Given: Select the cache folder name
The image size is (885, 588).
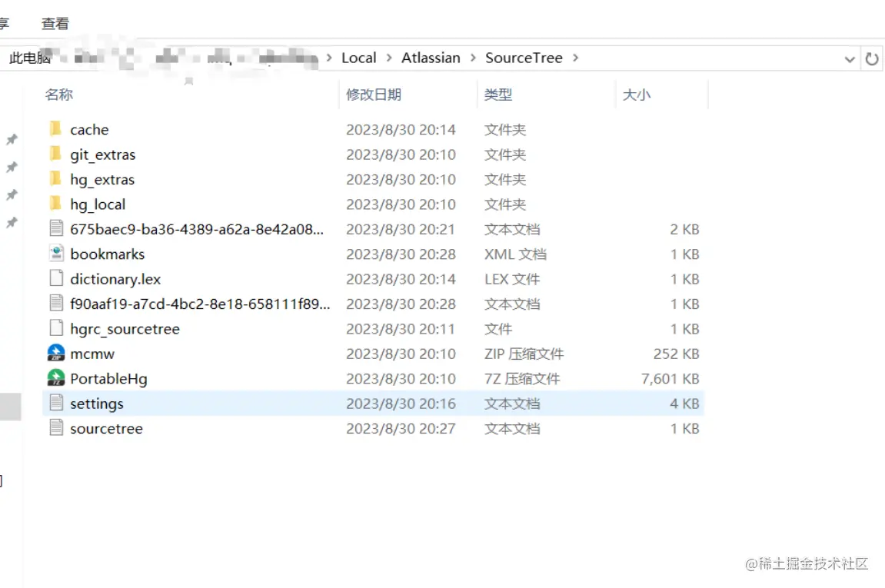Looking at the screenshot, I should (89, 130).
